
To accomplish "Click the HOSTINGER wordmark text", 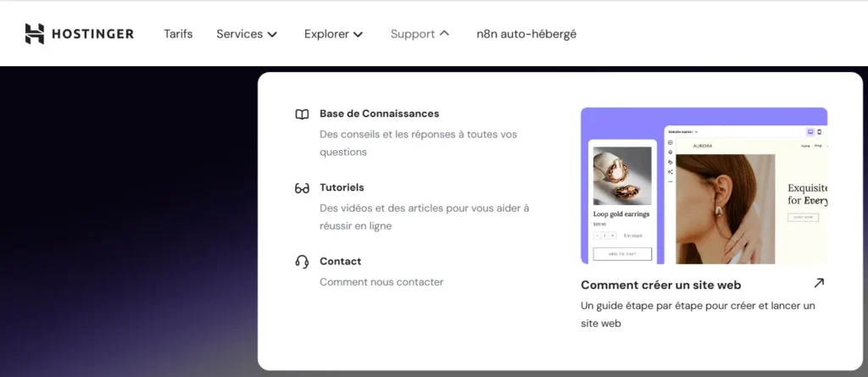I will click(92, 34).
